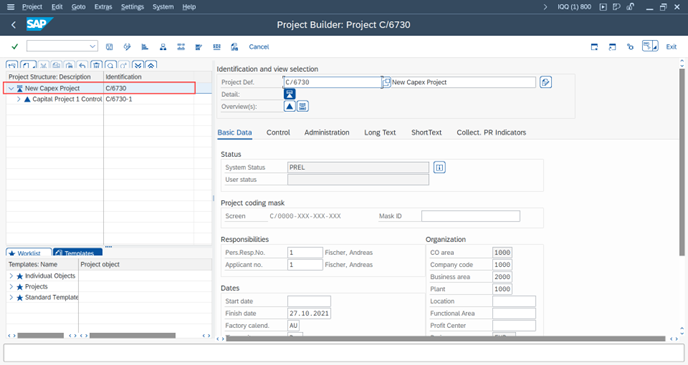The width and height of the screenshot is (688, 365).
Task: Click the Pers.Resp.No. input field
Action: point(305,252)
